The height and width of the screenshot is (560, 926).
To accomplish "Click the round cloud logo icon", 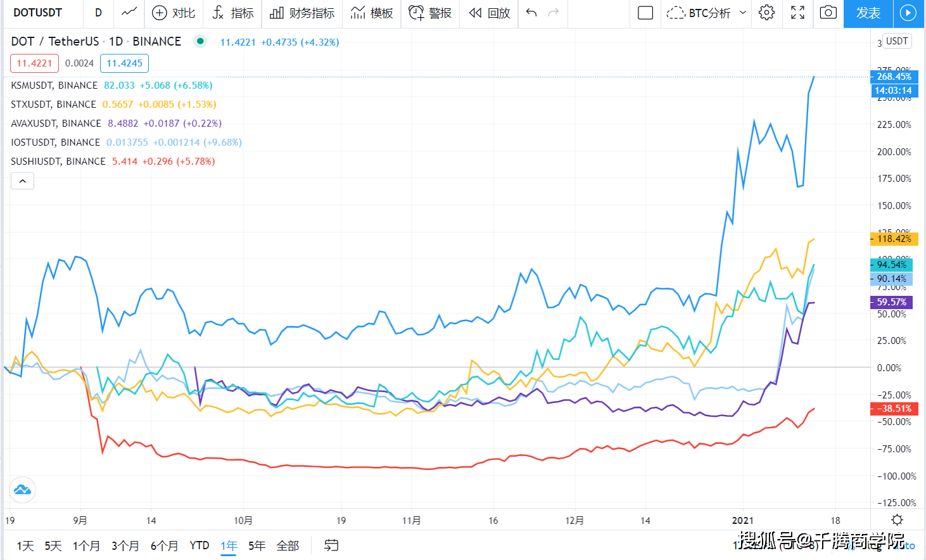I will coord(22,490).
